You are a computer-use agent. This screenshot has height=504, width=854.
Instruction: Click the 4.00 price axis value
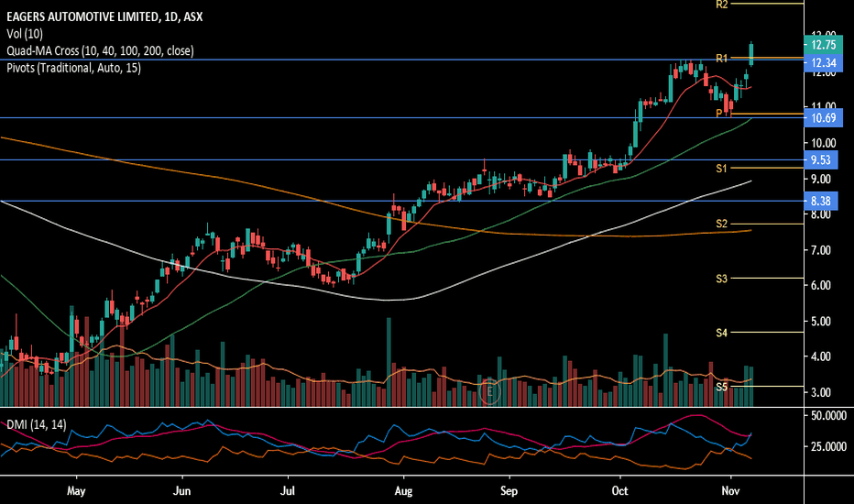[x=821, y=356]
